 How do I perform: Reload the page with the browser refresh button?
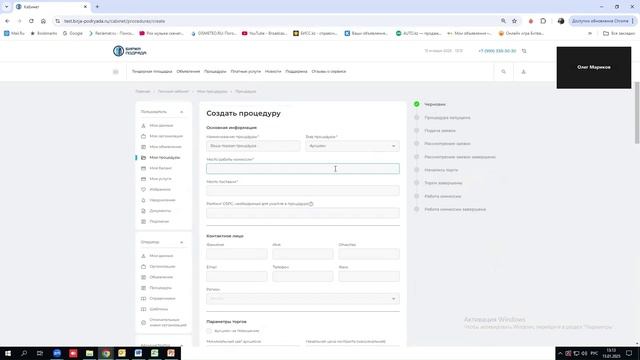pos(31,21)
